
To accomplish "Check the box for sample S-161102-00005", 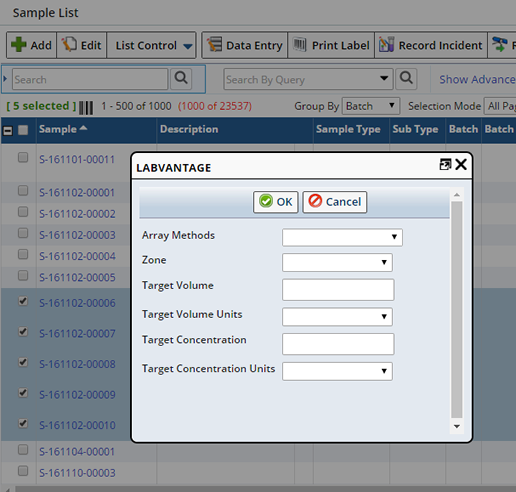I will click(23, 275).
